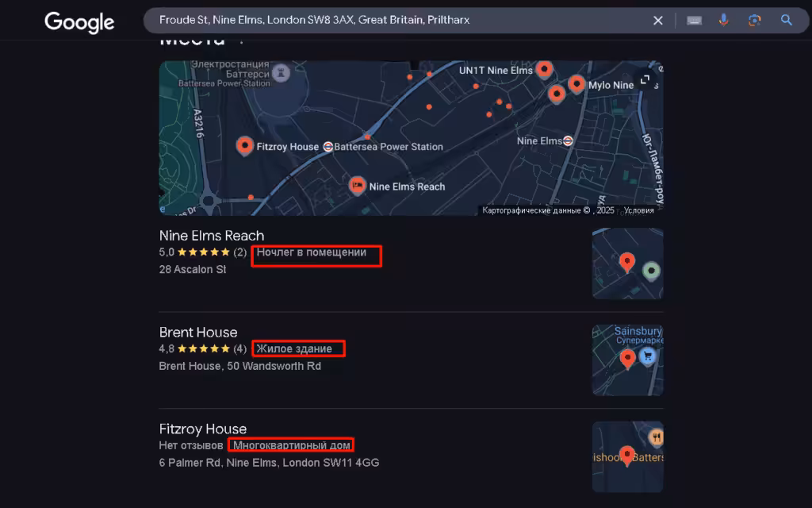
Task: Open the Google logo homepage
Action: [x=79, y=21]
